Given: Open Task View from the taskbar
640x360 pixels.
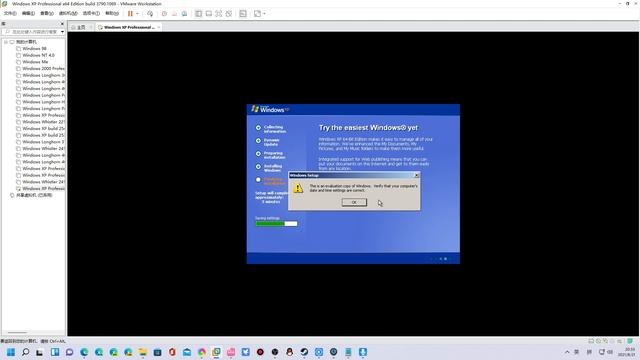Looking at the screenshot, I should click(x=40, y=352).
